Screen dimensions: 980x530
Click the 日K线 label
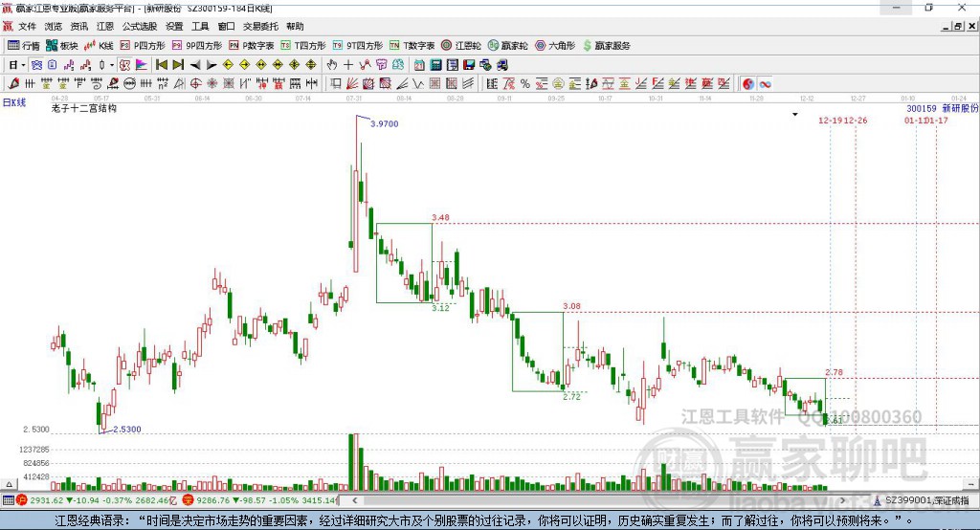13,102
